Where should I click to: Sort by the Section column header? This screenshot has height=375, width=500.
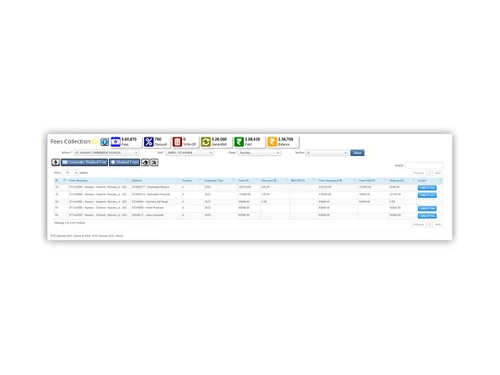pyautogui.click(x=192, y=180)
